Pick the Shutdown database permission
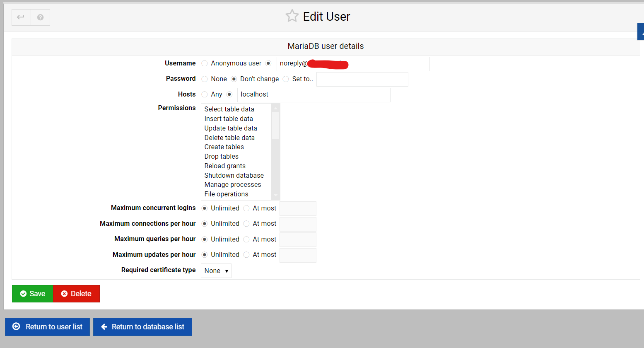Image resolution: width=644 pixels, height=348 pixels. (234, 176)
